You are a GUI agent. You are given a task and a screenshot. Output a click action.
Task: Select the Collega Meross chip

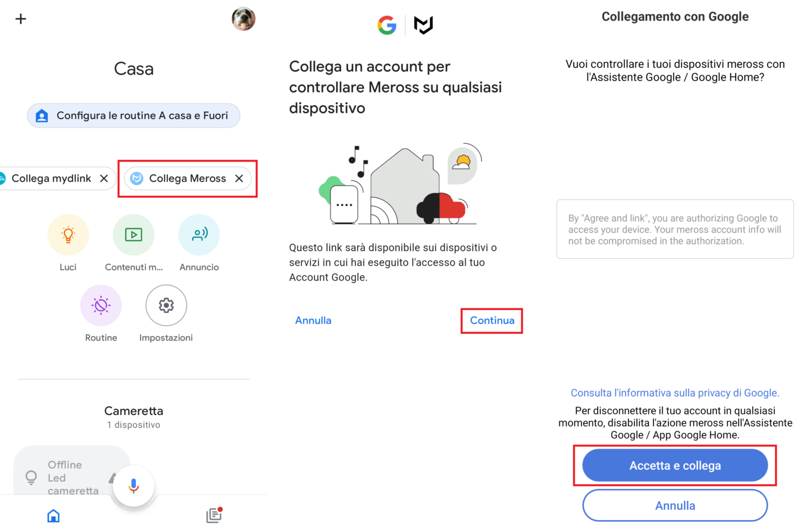180,179
